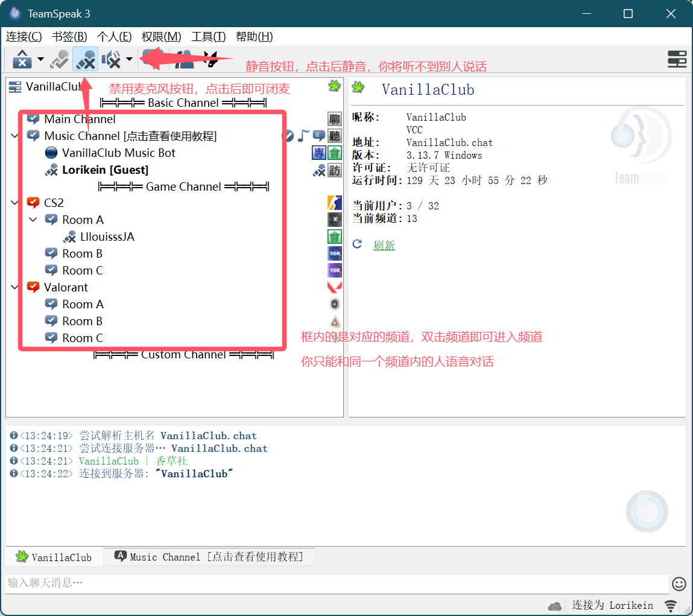The height and width of the screenshot is (616, 693).
Task: Click the red channel icon beside CS2
Action: click(x=33, y=203)
